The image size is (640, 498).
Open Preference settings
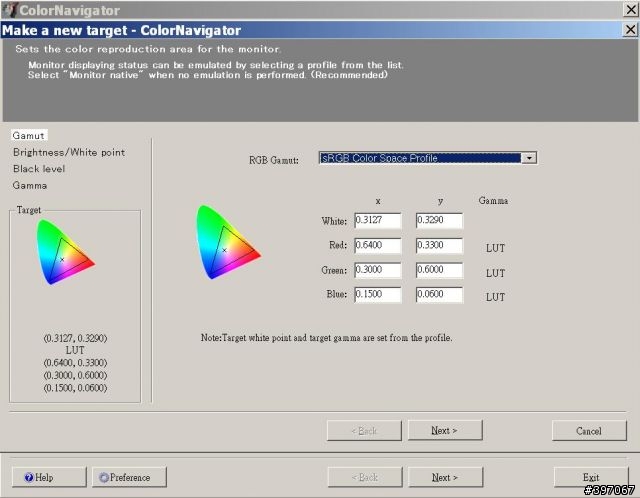[x=129, y=477]
